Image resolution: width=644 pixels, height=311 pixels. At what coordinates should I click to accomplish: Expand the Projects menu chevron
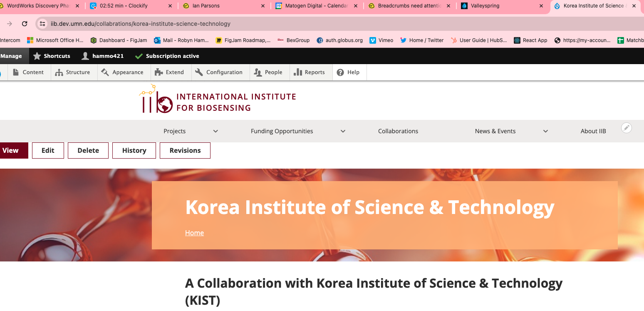tap(215, 131)
